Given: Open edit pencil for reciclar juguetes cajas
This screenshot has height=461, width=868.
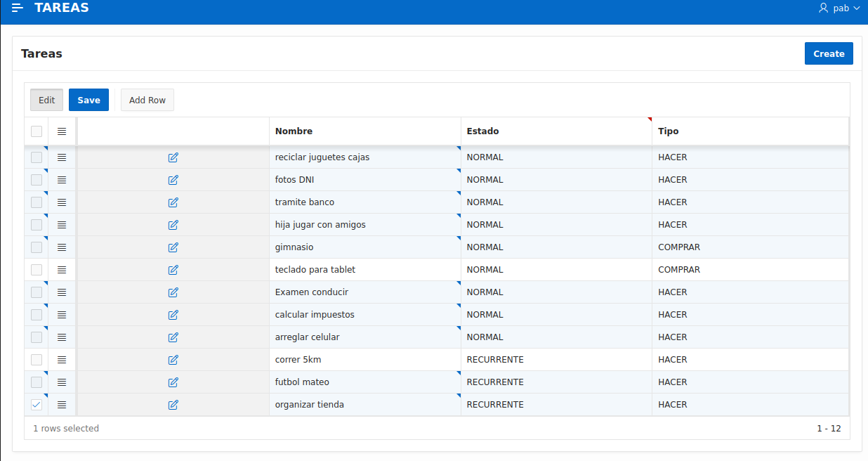Looking at the screenshot, I should 173,157.
